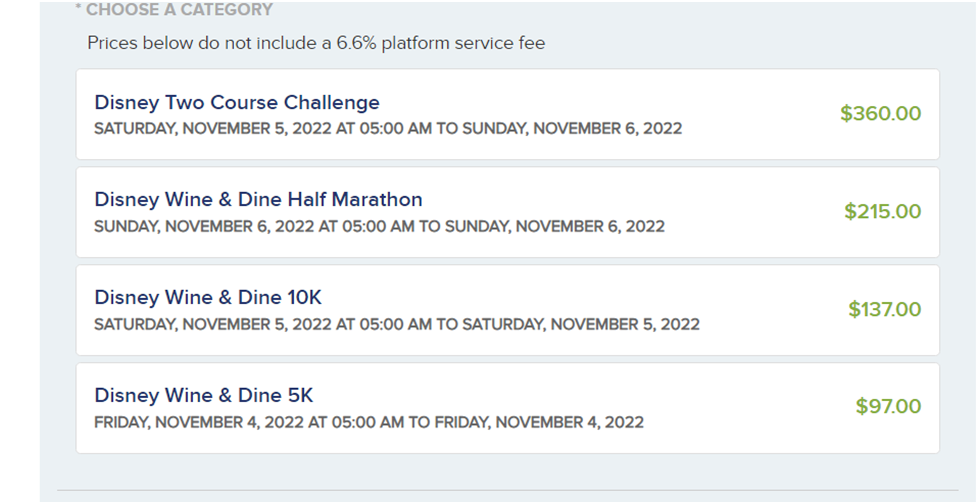Click the 6.6% platform service fee notice
The image size is (979, 504).
coord(316,43)
